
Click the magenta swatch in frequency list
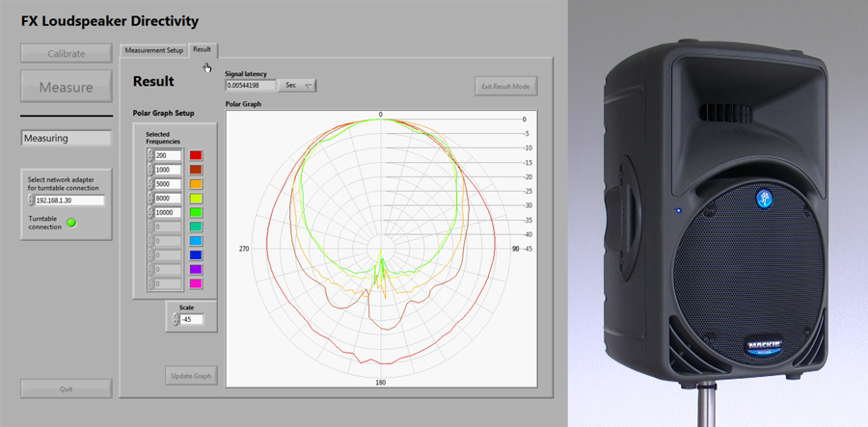point(196,285)
